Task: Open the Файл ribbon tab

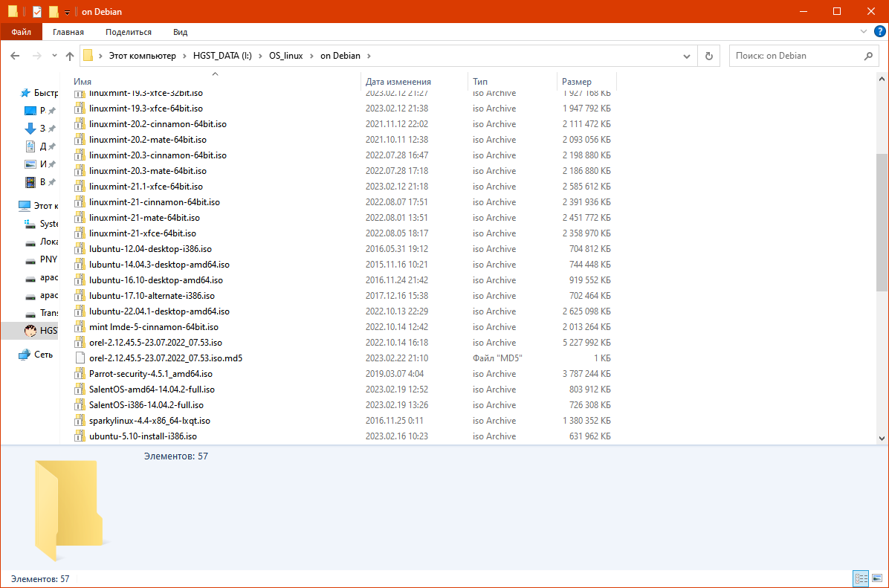Action: (21, 32)
